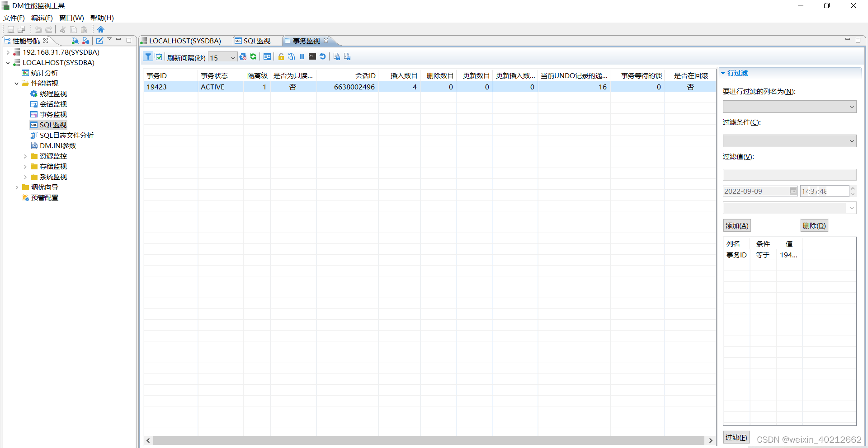Open the 过滤条件 dropdown
The height and width of the screenshot is (448, 868).
point(789,141)
